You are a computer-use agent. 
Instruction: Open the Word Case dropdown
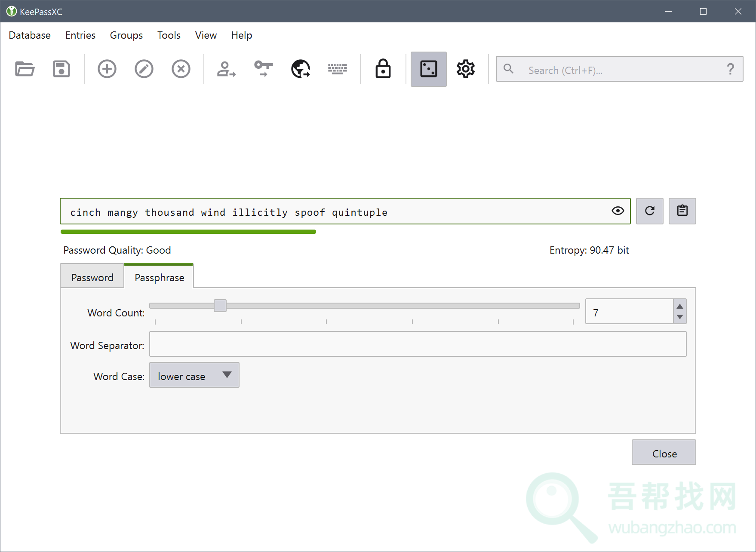click(x=194, y=375)
